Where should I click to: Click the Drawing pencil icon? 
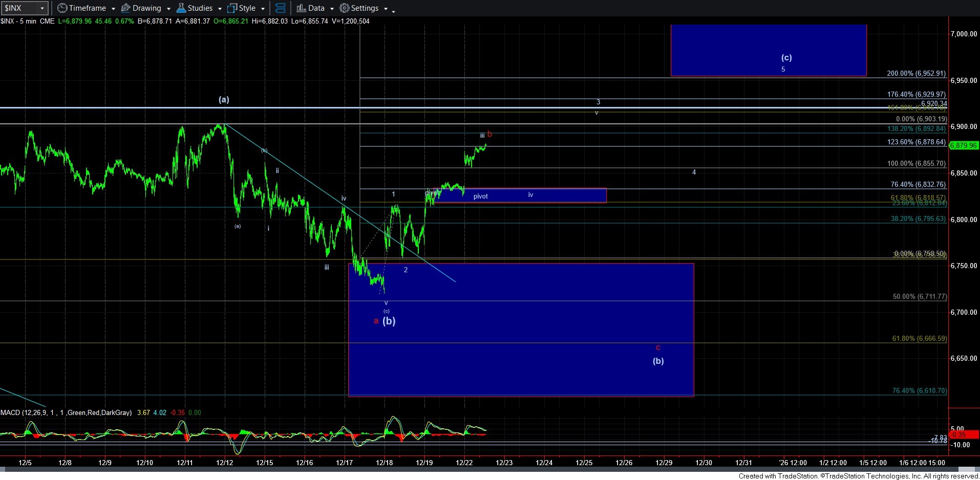125,8
